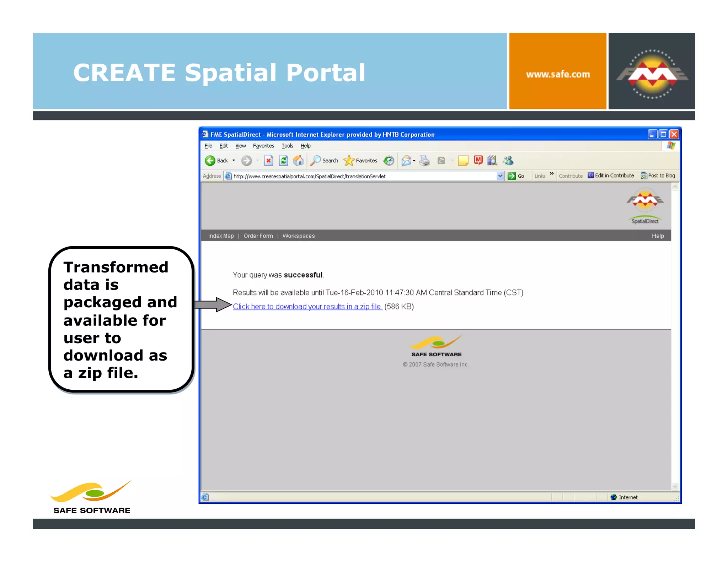Stop page loading with red X icon
The image size is (728, 562).
(269, 161)
